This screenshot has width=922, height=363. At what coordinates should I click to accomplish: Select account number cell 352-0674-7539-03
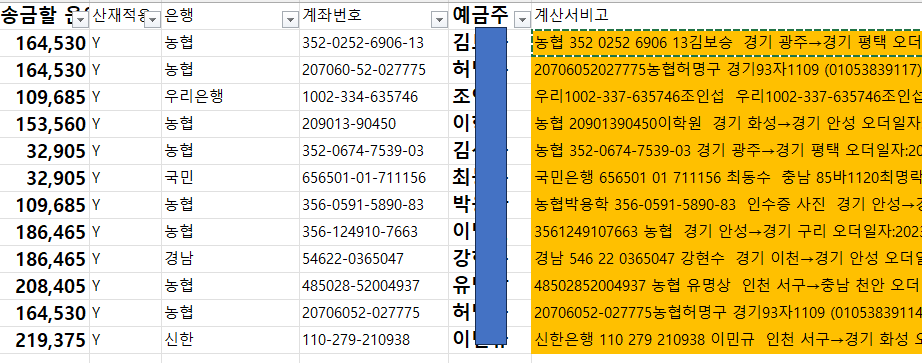click(x=374, y=151)
